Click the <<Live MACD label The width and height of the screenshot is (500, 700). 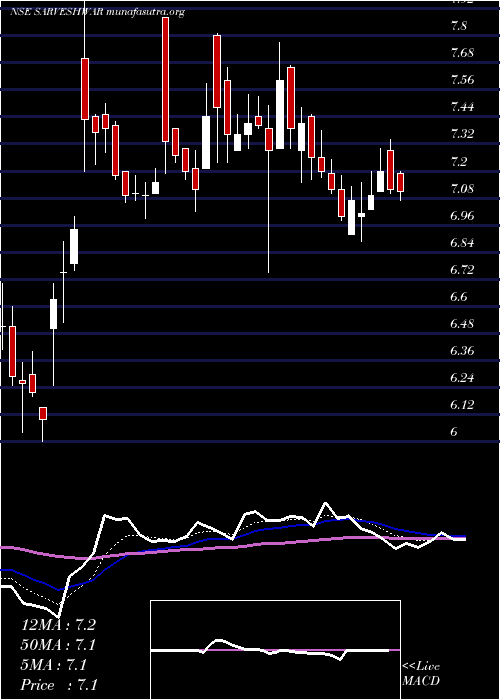421,674
